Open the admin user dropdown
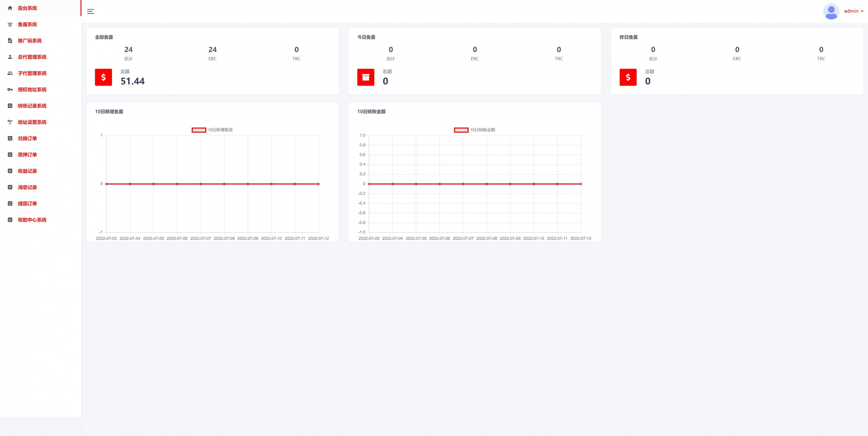Screen dimensions: 868x436 tap(853, 11)
